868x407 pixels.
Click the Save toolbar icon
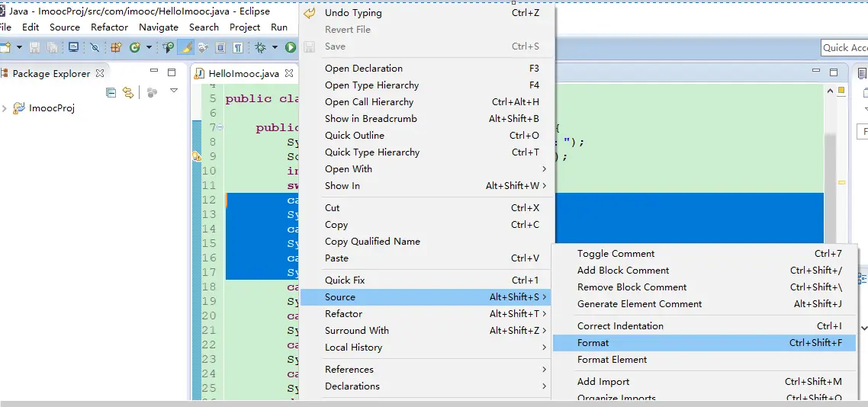tap(34, 47)
